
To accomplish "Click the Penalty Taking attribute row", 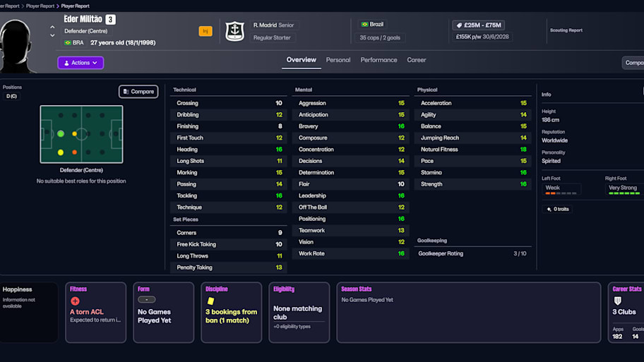I will coord(229,267).
